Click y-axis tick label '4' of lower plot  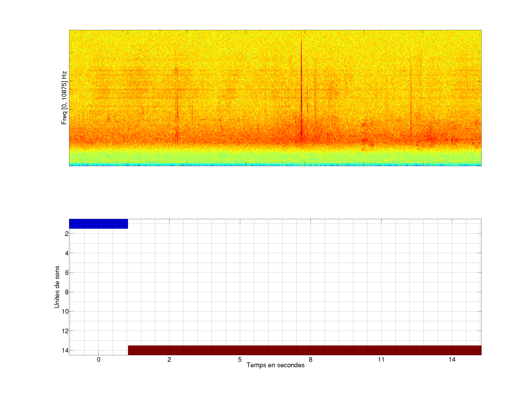pos(67,253)
